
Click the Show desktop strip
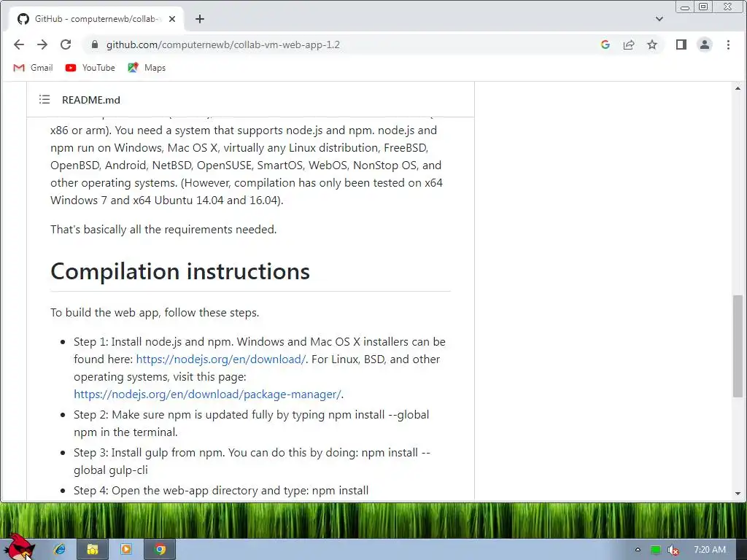pos(743,550)
